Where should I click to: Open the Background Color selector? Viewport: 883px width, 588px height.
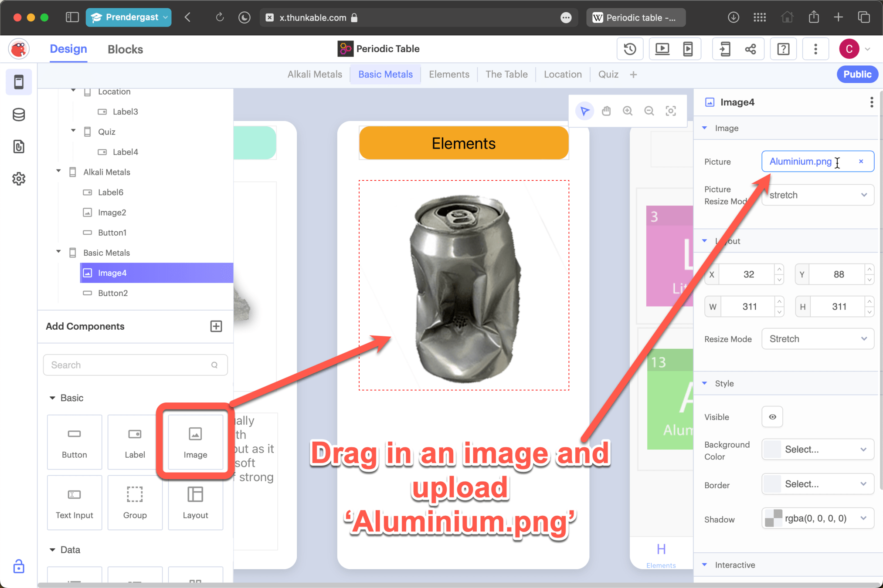[x=817, y=449]
